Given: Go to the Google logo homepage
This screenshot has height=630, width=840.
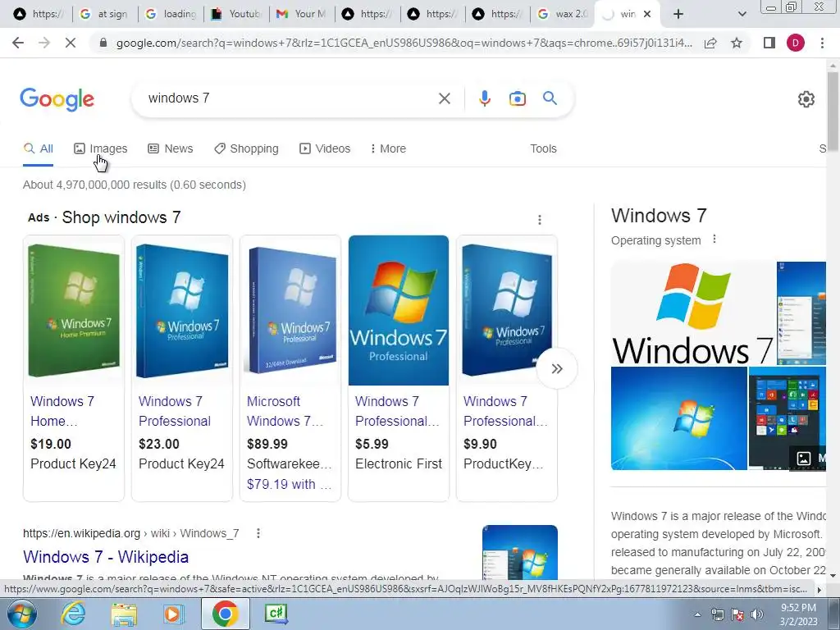Looking at the screenshot, I should [57, 99].
